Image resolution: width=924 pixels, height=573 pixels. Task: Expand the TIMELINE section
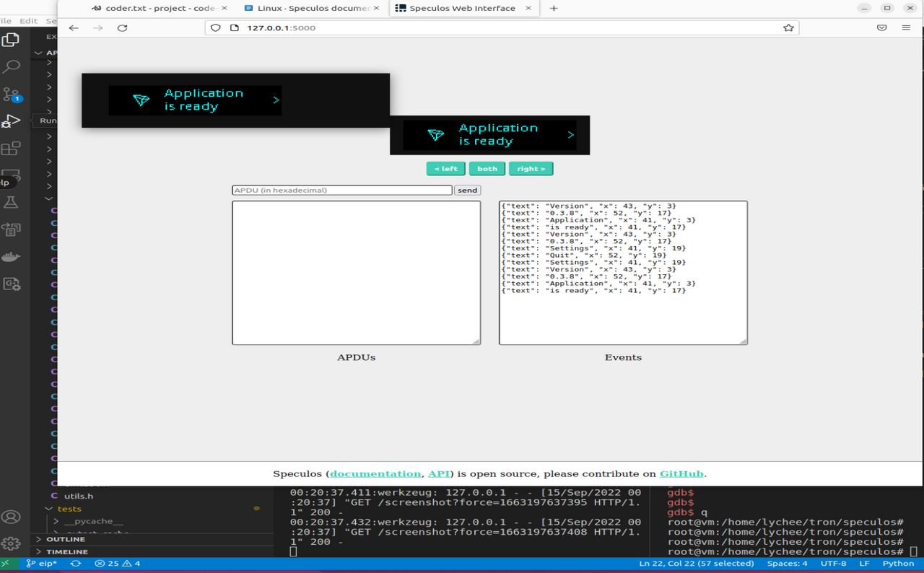tap(67, 552)
